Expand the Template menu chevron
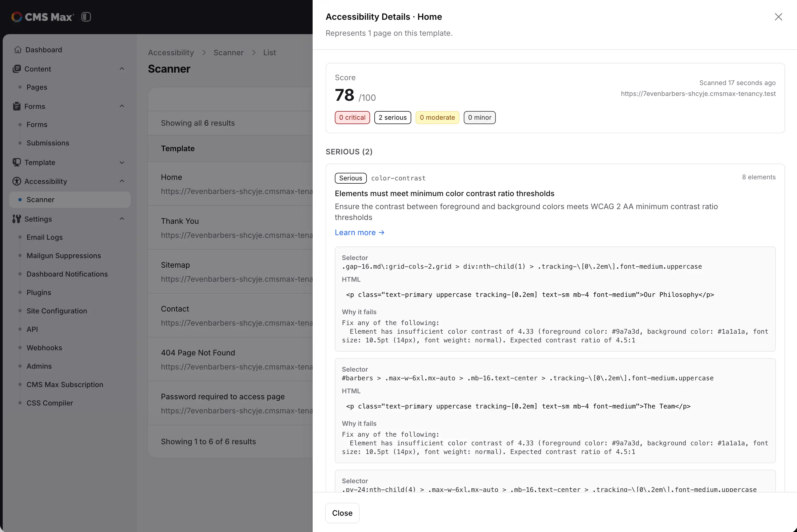 coord(122,162)
